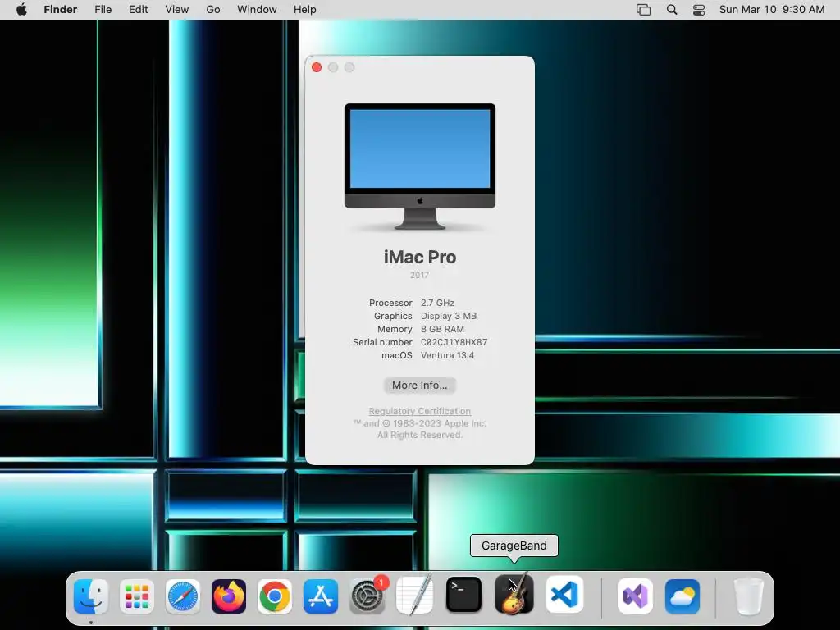Open the Trash in the Dock
The height and width of the screenshot is (630, 840).
click(x=748, y=596)
